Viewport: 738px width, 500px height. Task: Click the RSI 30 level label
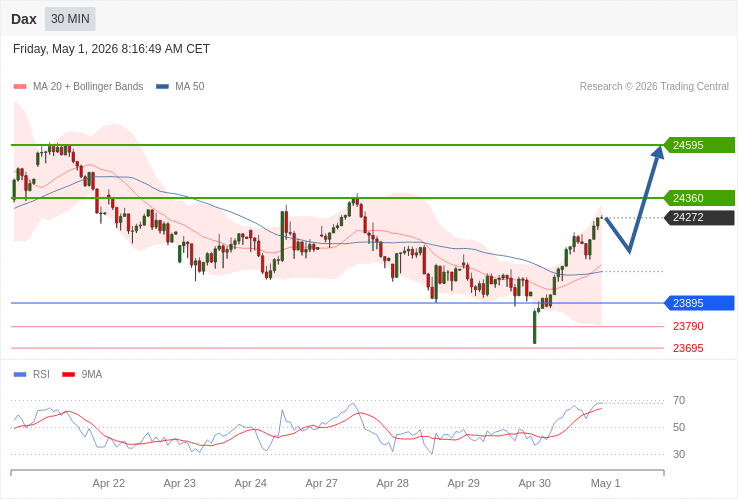(x=679, y=454)
